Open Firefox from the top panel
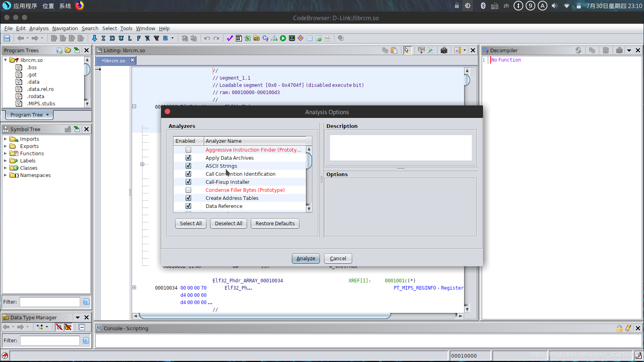This screenshot has height=362, width=644. (80, 6)
